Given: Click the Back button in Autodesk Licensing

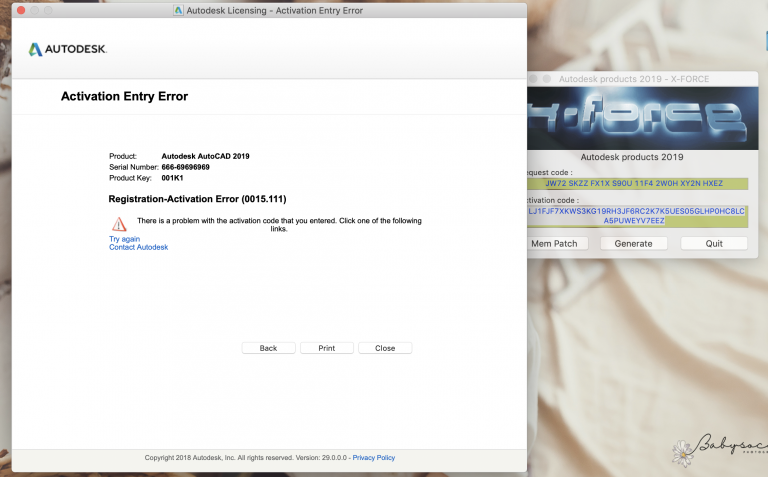Looking at the screenshot, I should pyautogui.click(x=268, y=348).
